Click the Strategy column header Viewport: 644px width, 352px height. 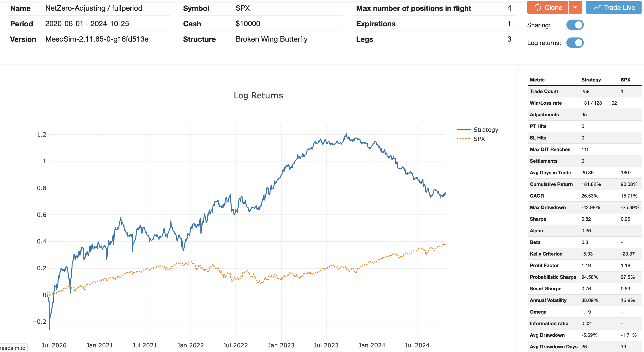point(591,80)
